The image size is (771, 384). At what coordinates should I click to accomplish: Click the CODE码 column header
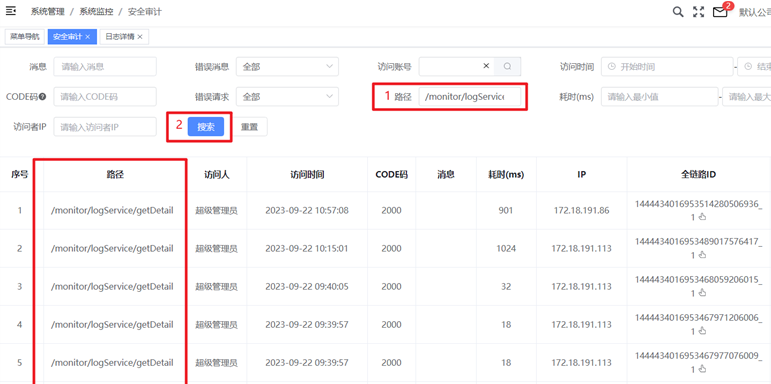[x=391, y=175]
